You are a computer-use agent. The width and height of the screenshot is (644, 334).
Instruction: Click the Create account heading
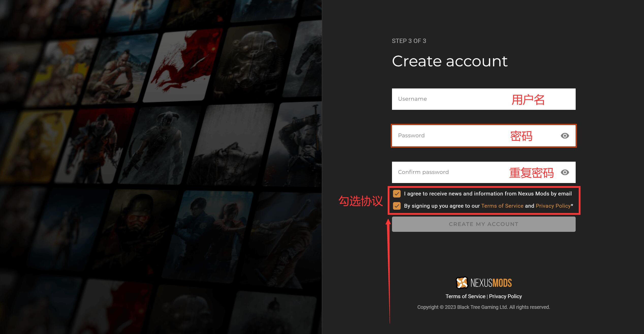pyautogui.click(x=449, y=61)
